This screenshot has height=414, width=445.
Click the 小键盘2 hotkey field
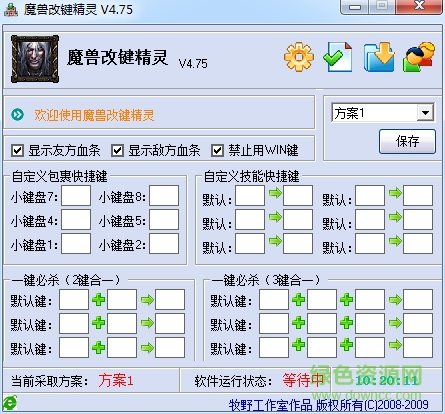164,244
